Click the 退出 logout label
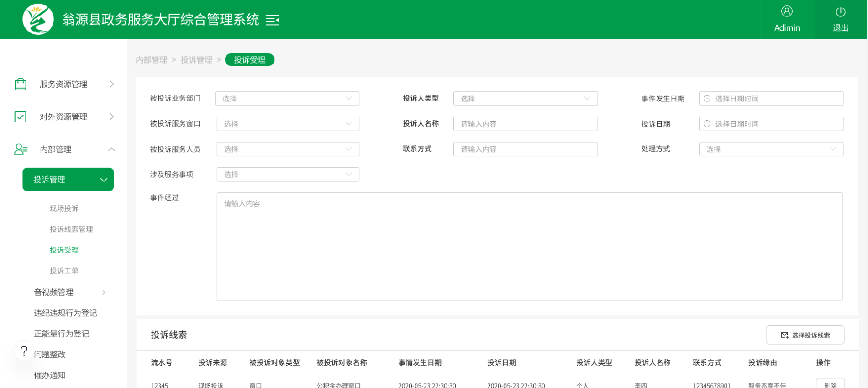Viewport: 868px width, 388px height. (840, 28)
